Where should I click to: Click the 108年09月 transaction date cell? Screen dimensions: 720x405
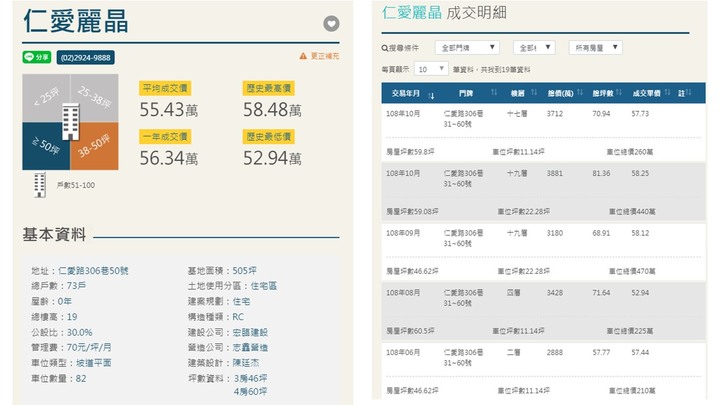[x=403, y=233]
